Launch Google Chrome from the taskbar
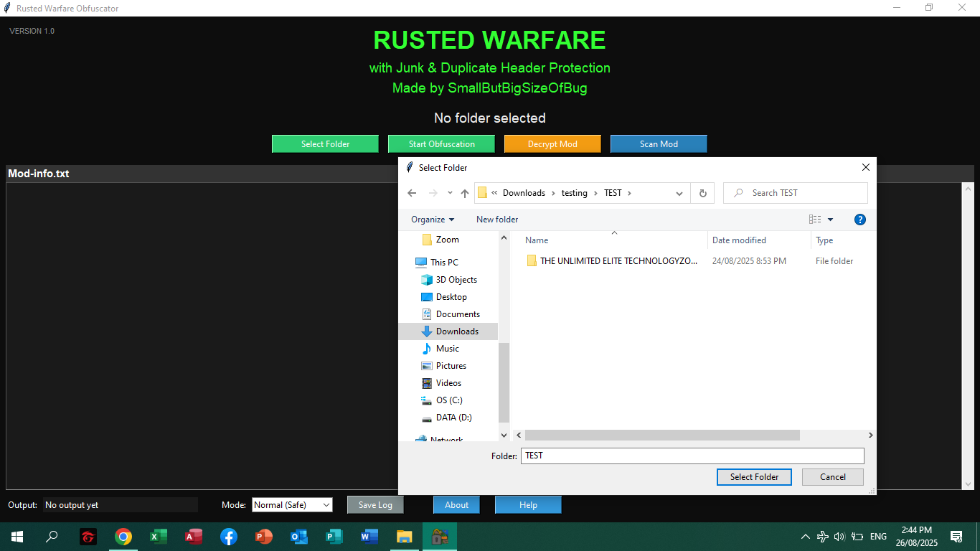The height and width of the screenshot is (551, 980). coord(123,537)
